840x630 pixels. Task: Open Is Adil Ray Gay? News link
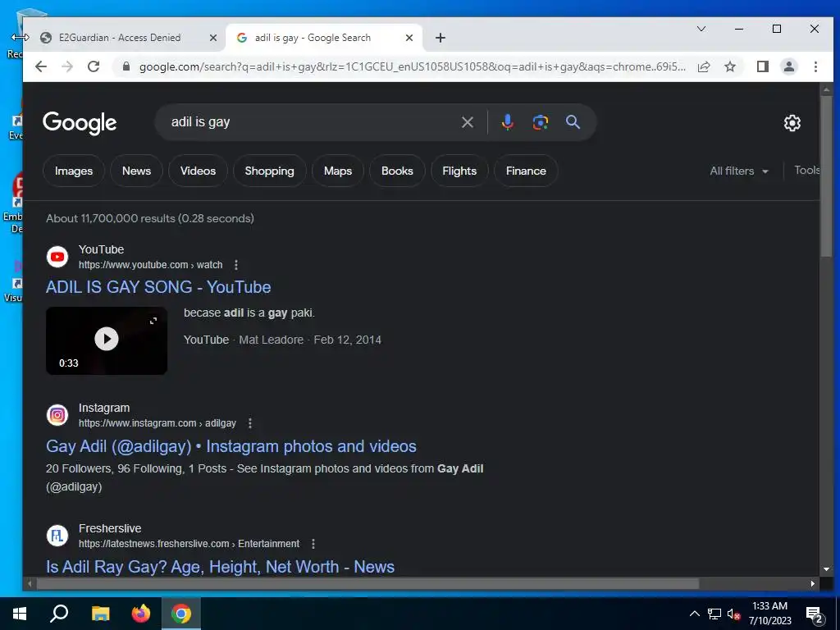(x=220, y=567)
